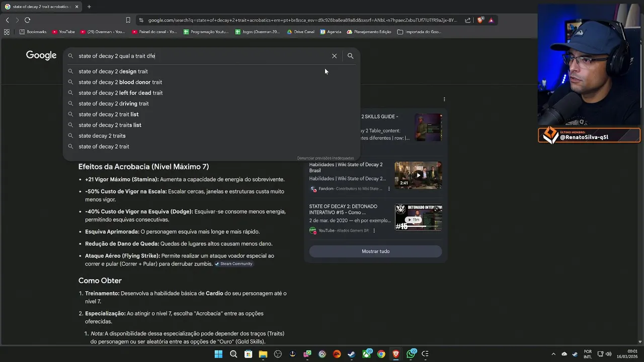
Task: Click 'Denunciar previsões inadequadas' link
Action: pos(325,158)
